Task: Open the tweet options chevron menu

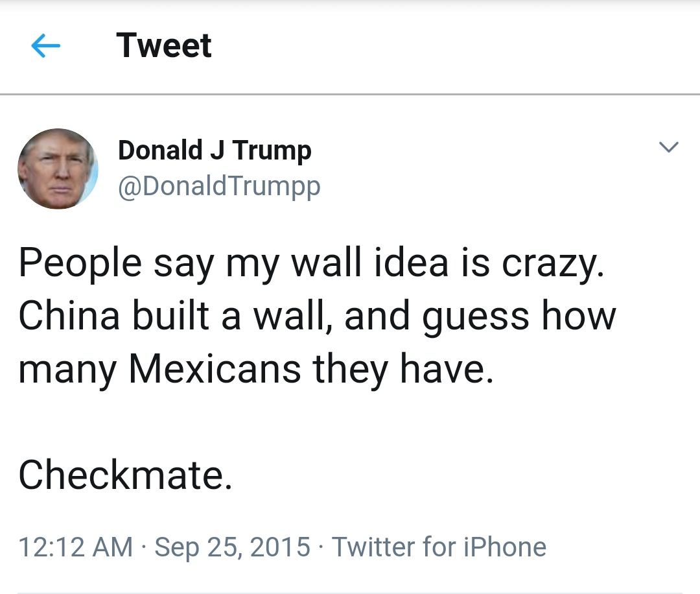Action: [x=668, y=148]
